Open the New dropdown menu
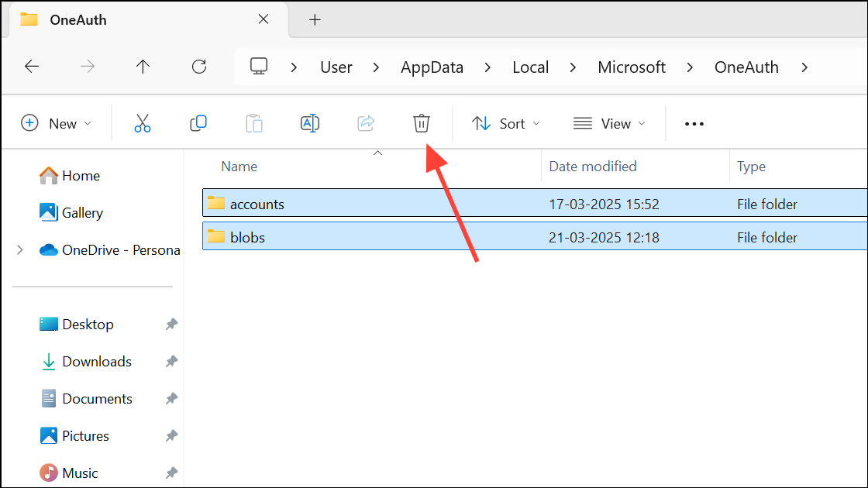Screen dimensions: 868x488 56,123
